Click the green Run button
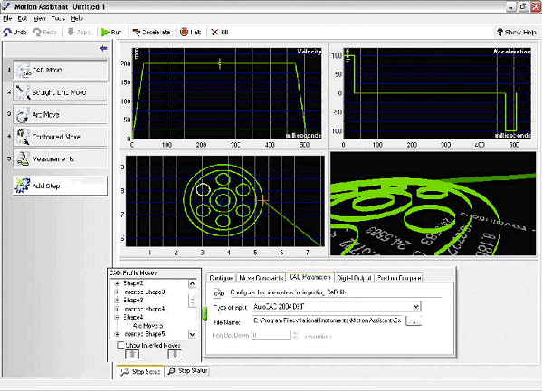The height and width of the screenshot is (392, 543). click(110, 32)
